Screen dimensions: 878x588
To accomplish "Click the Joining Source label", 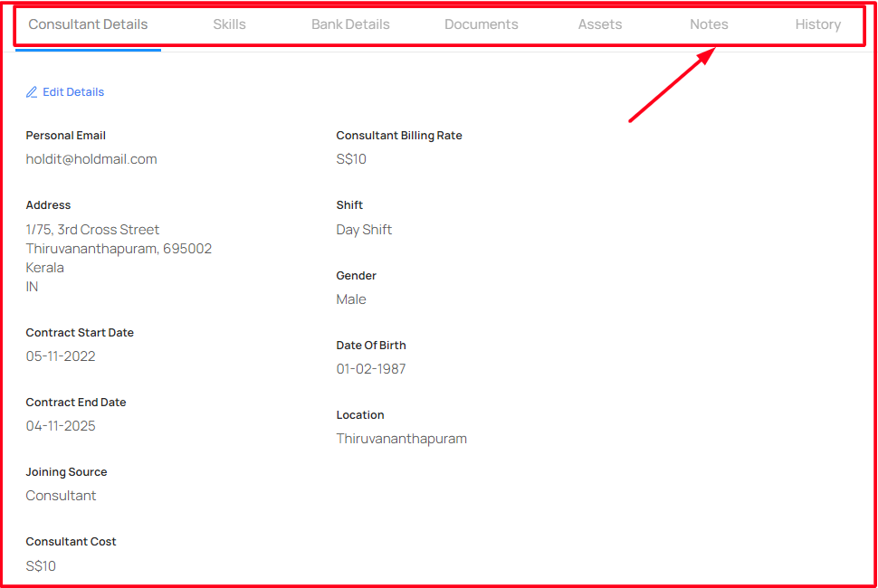I will [66, 471].
